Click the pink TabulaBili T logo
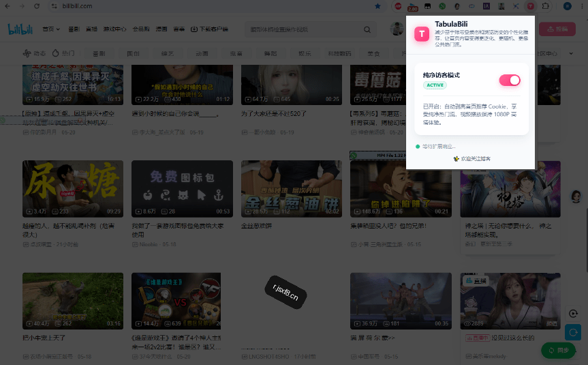The width and height of the screenshot is (588, 365). (x=422, y=34)
